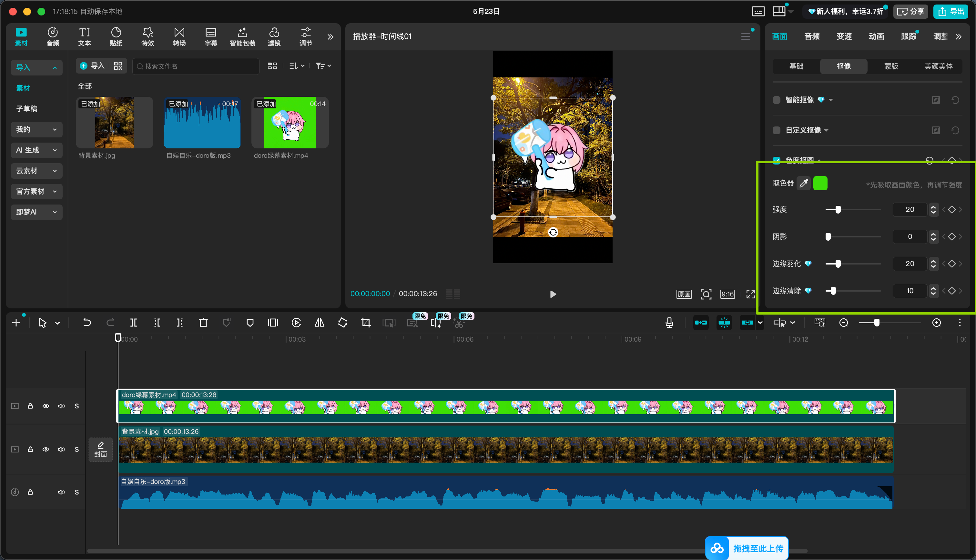Open the media filter dropdown
The width and height of the screenshot is (976, 560).
click(323, 66)
